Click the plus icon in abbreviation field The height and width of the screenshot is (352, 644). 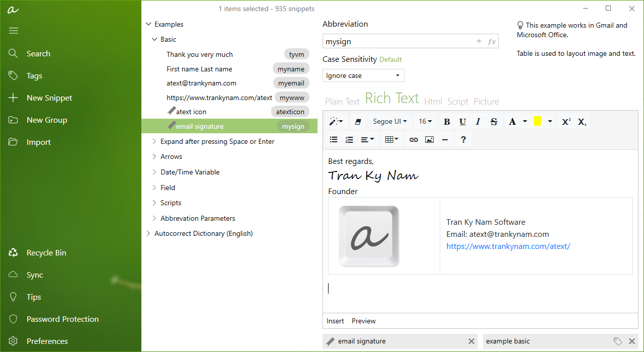tap(479, 42)
